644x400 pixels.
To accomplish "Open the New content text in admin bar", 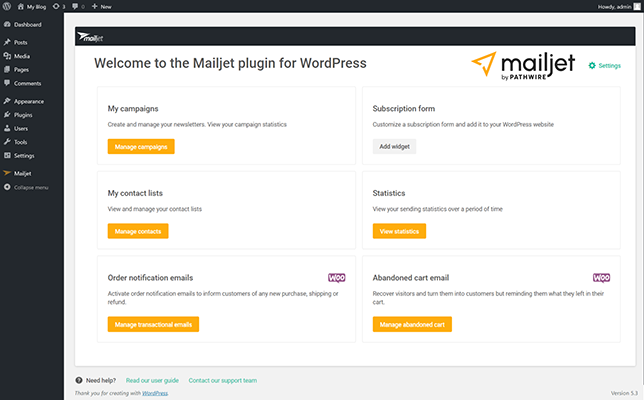I will coord(106,7).
